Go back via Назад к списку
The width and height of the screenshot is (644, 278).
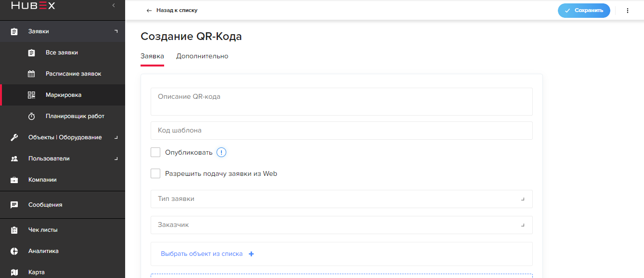pyautogui.click(x=172, y=10)
